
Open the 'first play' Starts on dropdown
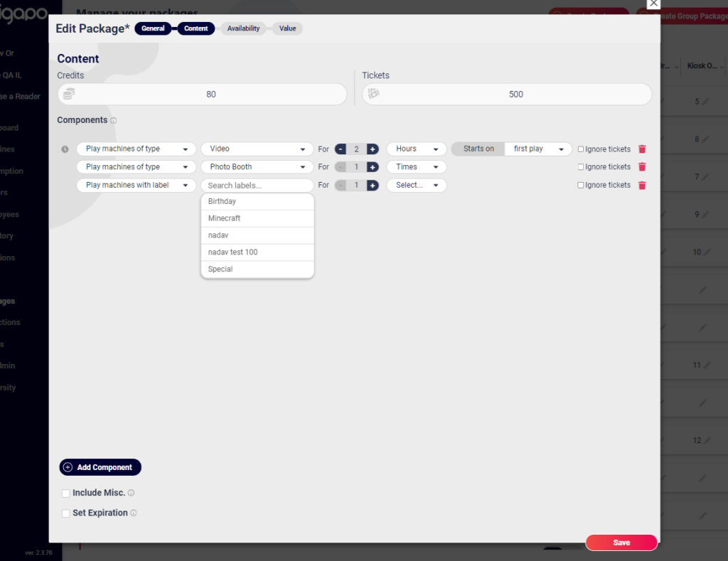tap(537, 149)
